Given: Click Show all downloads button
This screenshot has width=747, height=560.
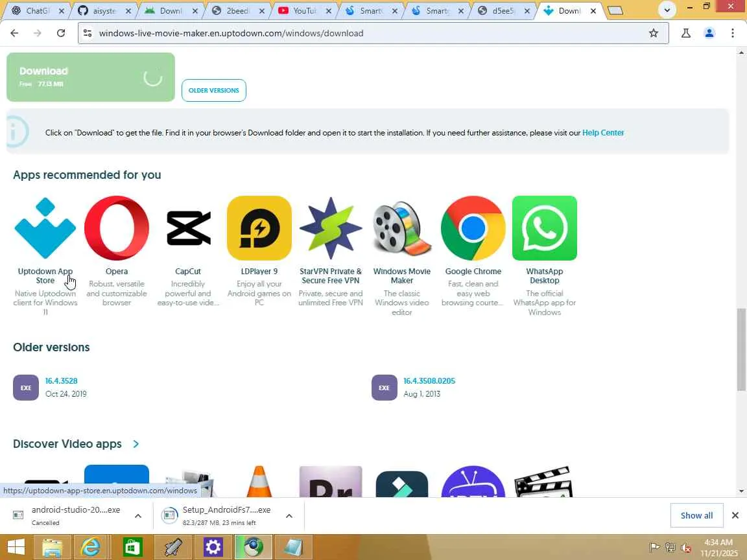Looking at the screenshot, I should pos(696,515).
